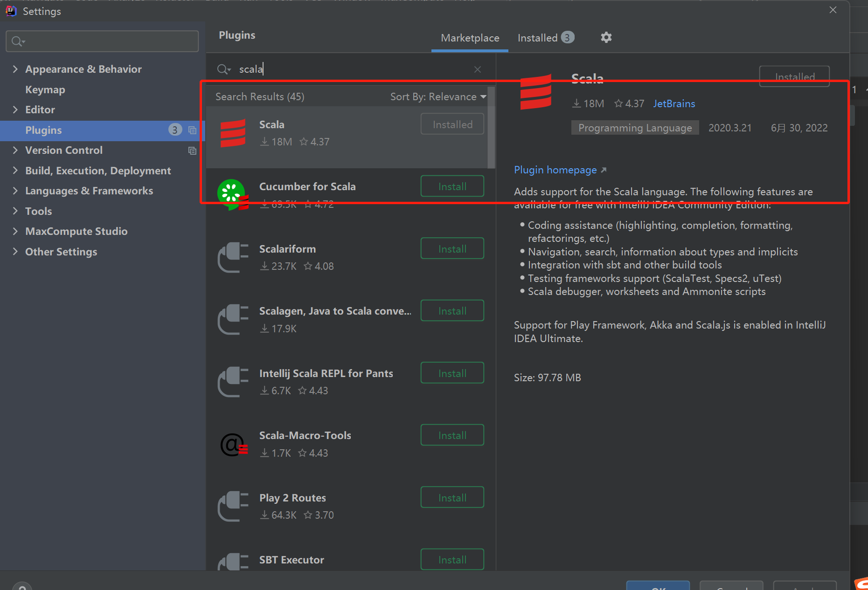Expand the Version Control node
Image resolution: width=868 pixels, height=590 pixels.
[x=15, y=150]
